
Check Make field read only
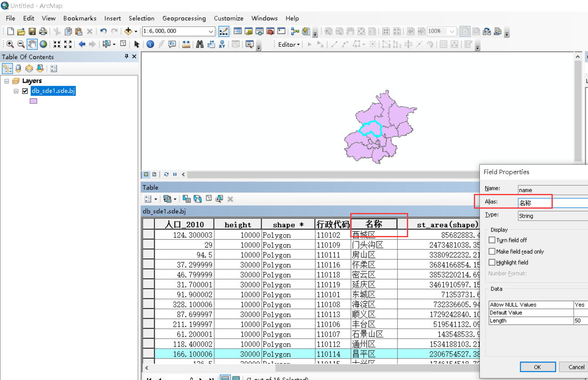pos(492,251)
